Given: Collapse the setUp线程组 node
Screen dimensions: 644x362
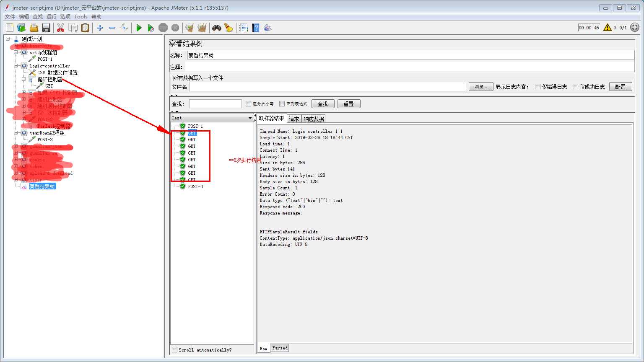Looking at the screenshot, I should [16, 52].
